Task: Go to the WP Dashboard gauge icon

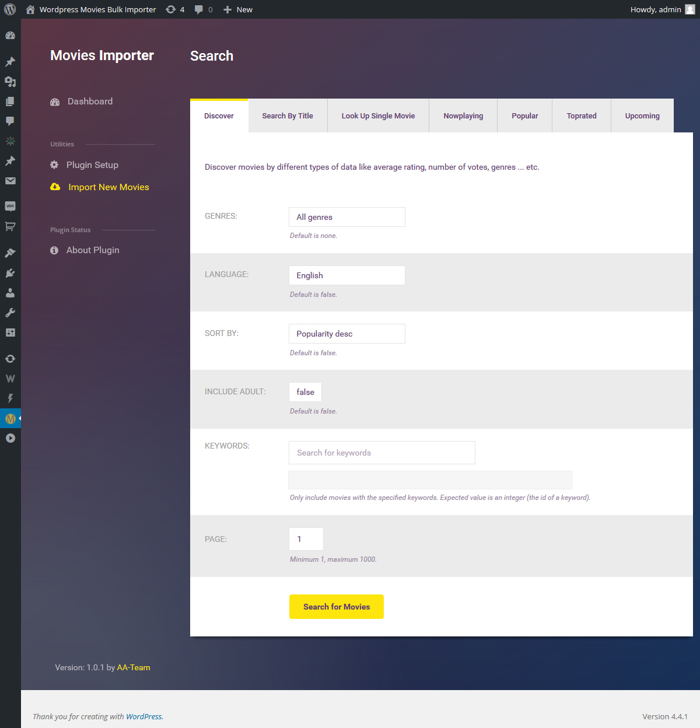Action: (10, 36)
